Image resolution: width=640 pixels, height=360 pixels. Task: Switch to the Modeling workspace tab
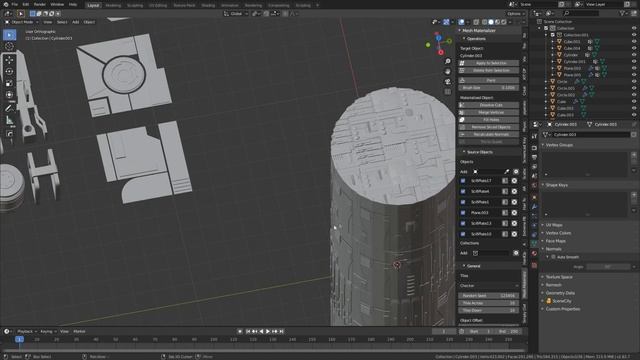point(113,5)
